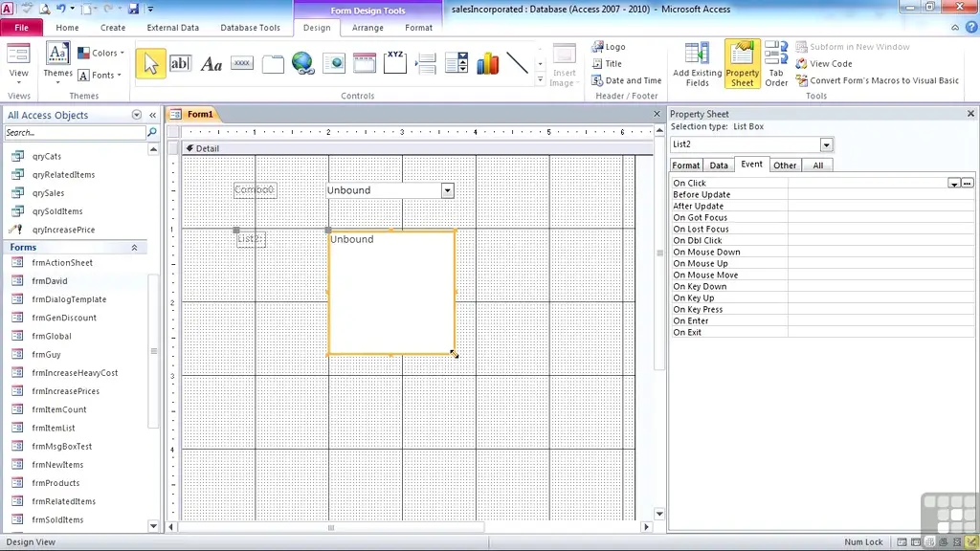980x551 pixels.
Task: Click the View button icon
Action: (19, 54)
